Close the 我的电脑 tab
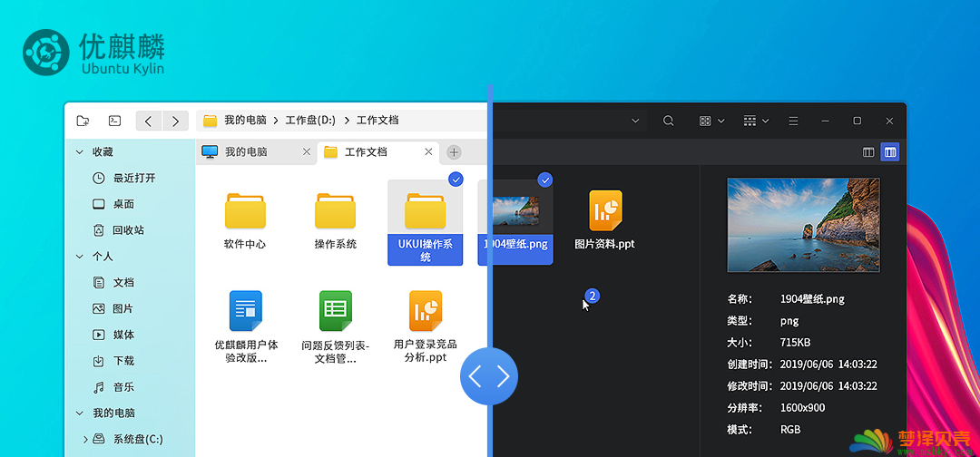980x457 pixels. pos(307,151)
